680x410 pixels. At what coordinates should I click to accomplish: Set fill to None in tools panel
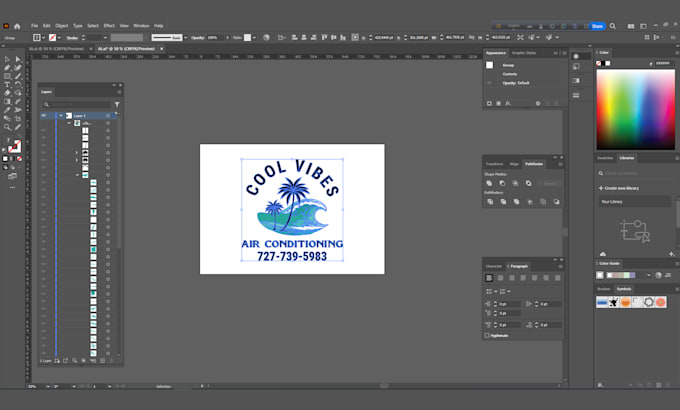[x=19, y=159]
